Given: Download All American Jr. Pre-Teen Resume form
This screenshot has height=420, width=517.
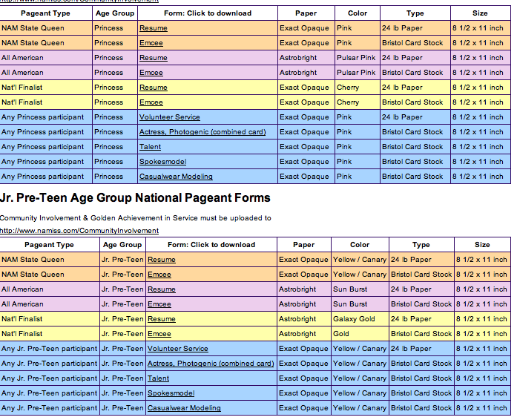Looking at the screenshot, I should [x=162, y=289].
